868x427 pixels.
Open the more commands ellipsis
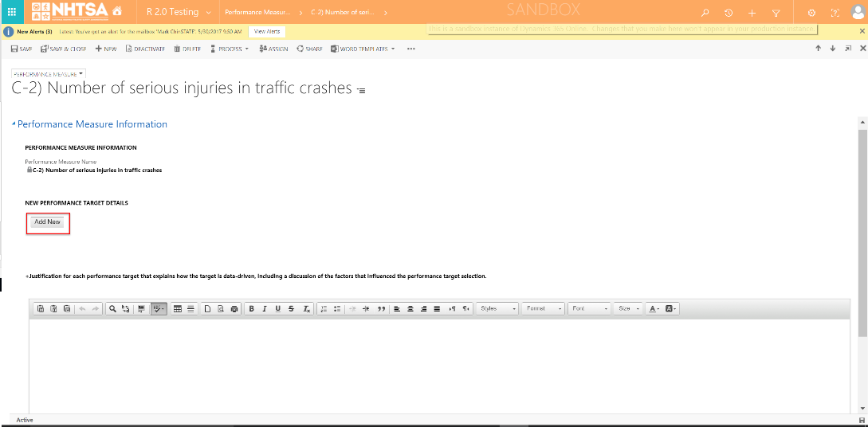click(410, 49)
